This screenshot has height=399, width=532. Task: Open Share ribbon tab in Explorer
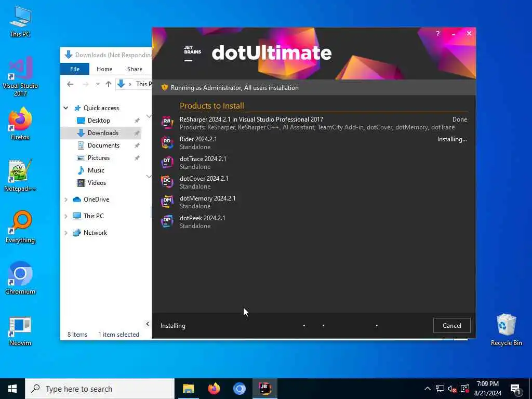point(135,69)
